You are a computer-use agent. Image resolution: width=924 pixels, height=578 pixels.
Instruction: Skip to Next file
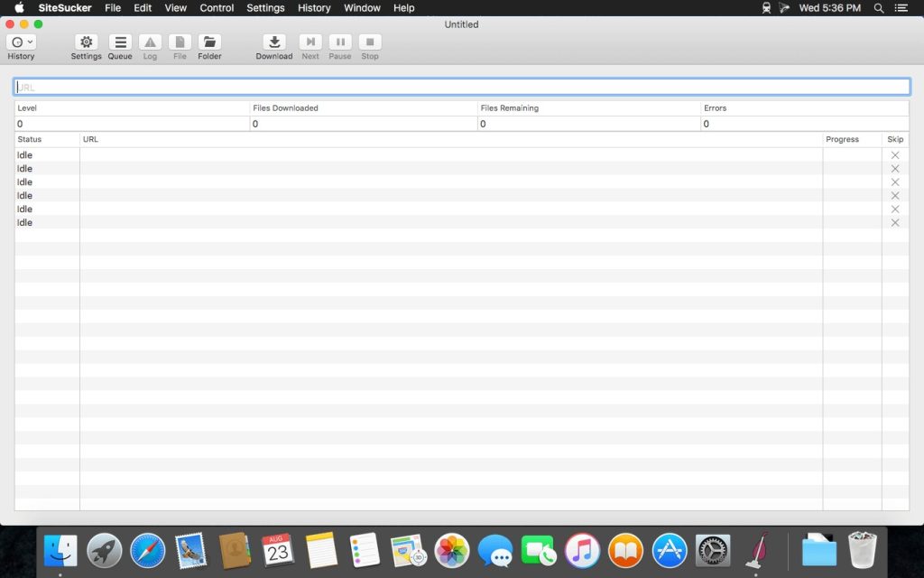(310, 42)
